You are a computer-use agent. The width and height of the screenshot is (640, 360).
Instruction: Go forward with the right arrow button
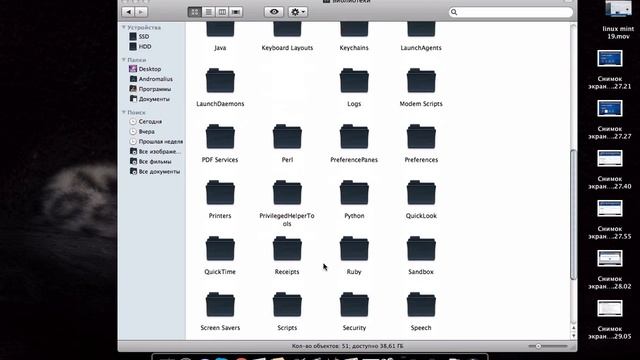(141, 12)
